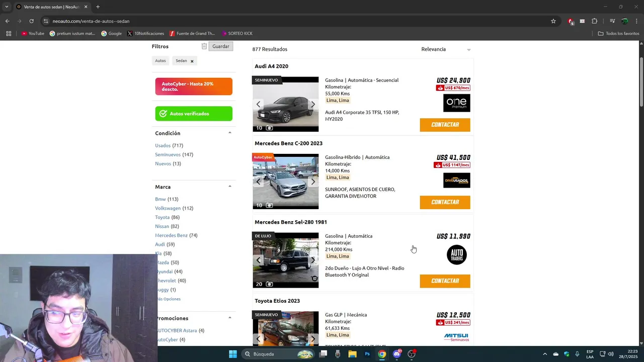
Task: Show previous photo of Mercedes Benz Sel-280
Action: click(x=259, y=260)
